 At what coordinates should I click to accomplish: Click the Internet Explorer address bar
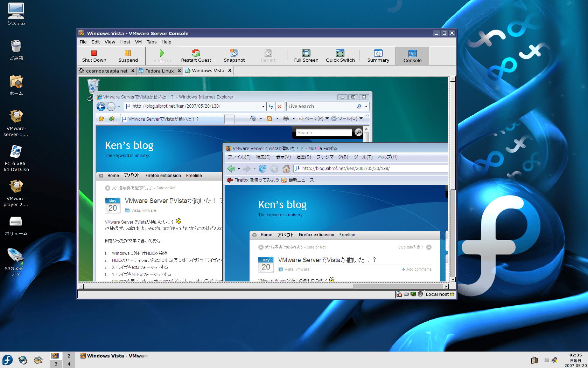[x=192, y=106]
